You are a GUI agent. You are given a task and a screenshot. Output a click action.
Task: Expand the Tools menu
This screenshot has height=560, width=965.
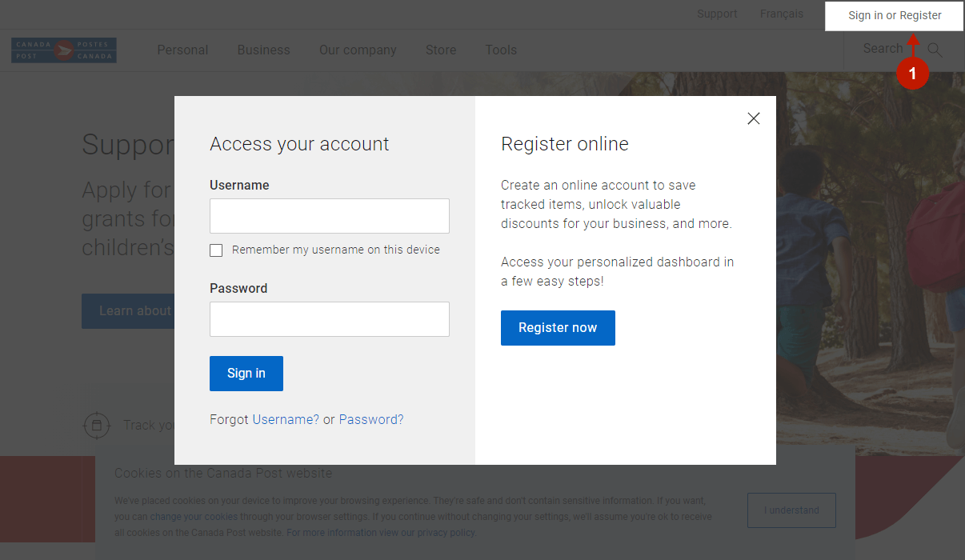pos(501,50)
